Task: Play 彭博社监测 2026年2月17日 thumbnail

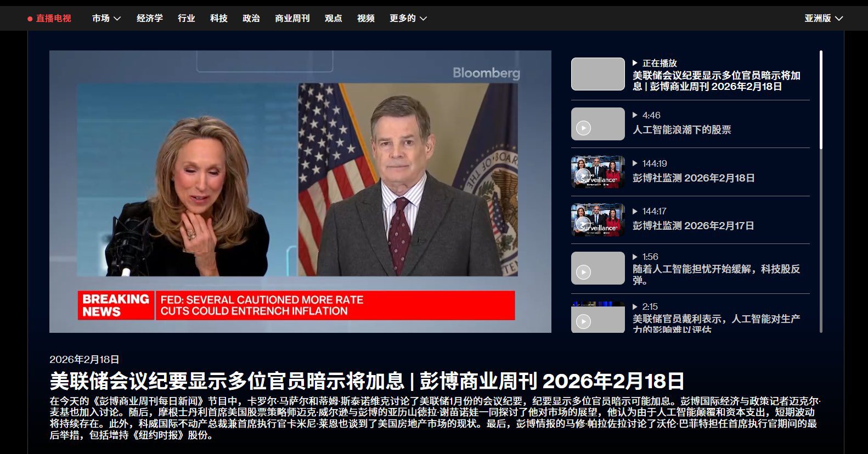Action: (x=598, y=220)
